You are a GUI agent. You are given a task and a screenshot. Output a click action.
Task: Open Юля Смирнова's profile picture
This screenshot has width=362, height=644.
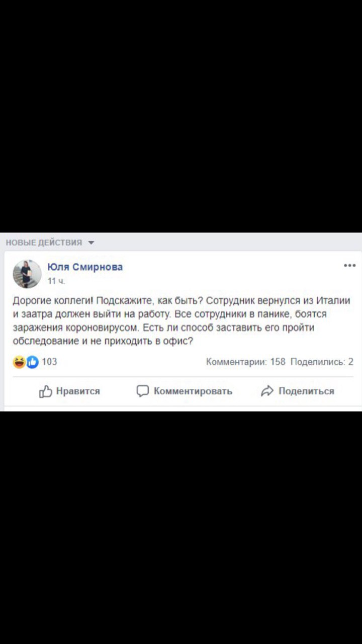coord(27,274)
